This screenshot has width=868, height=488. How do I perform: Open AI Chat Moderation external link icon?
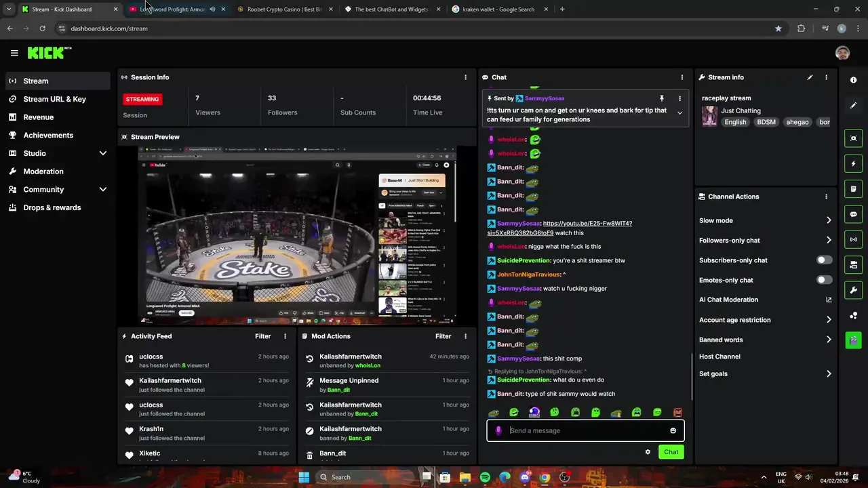click(x=829, y=300)
